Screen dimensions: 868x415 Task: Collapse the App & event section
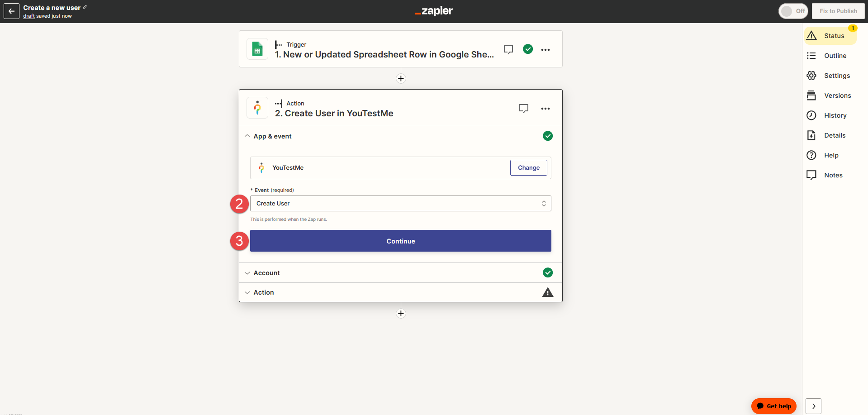[401, 136]
